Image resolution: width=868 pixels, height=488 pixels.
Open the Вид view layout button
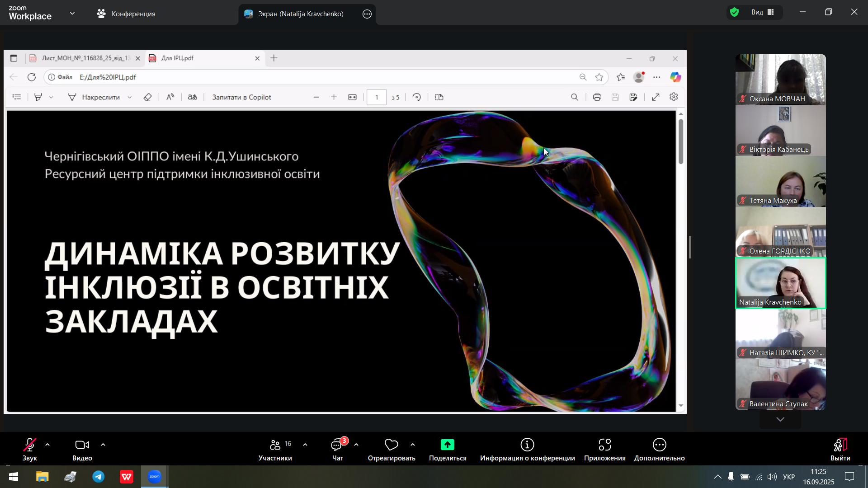pos(763,13)
